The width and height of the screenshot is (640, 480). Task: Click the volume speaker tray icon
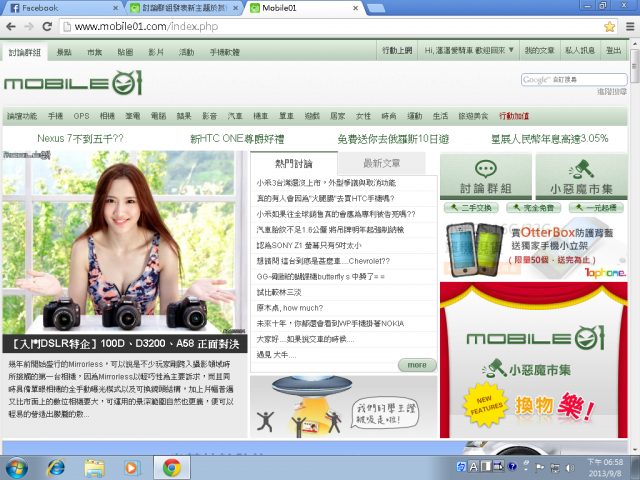pos(570,468)
